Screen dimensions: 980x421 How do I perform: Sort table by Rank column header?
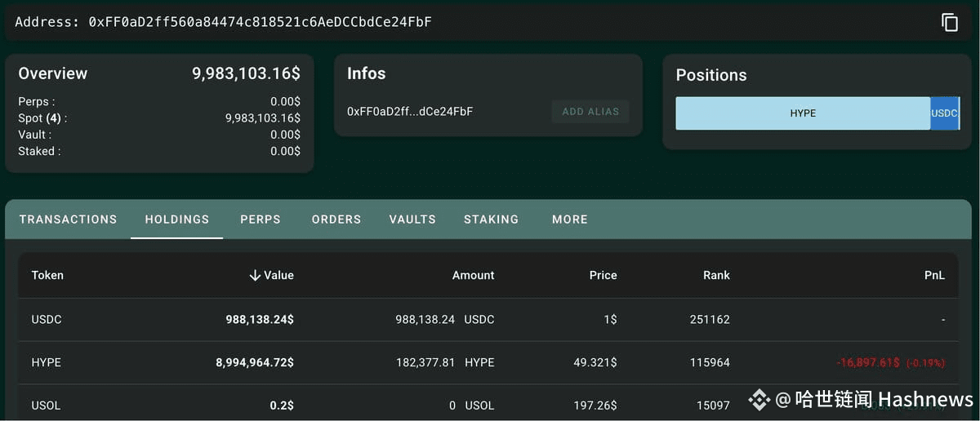[x=716, y=275]
